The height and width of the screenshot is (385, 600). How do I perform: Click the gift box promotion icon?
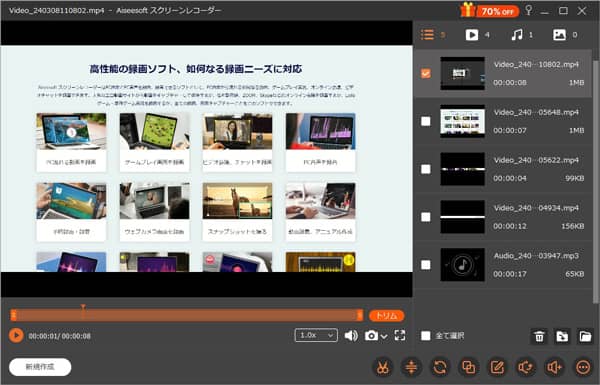(468, 10)
